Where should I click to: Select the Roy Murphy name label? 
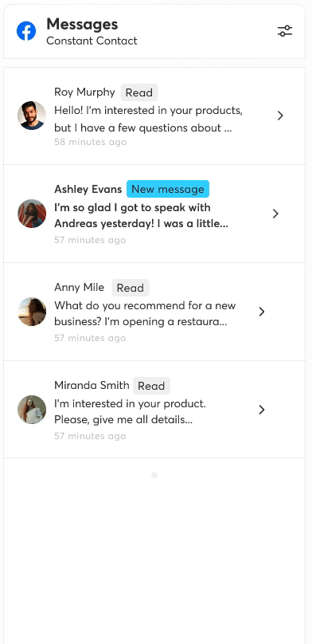(84, 92)
